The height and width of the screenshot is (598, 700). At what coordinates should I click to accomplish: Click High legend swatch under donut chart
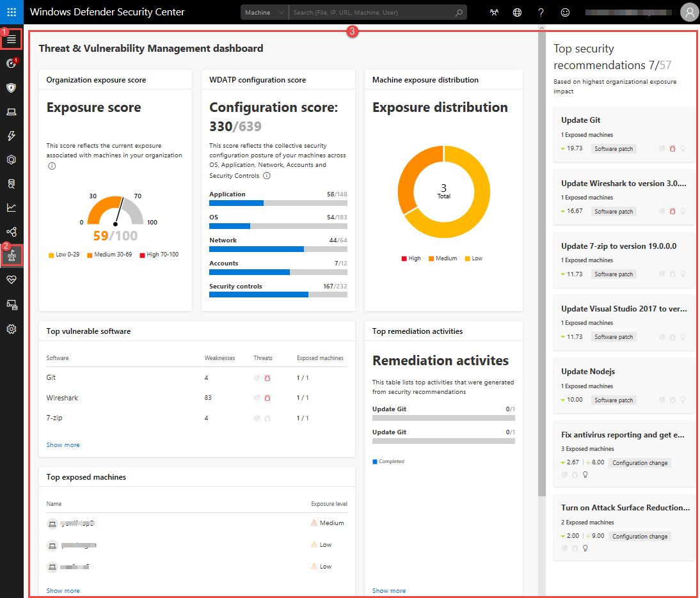click(404, 258)
